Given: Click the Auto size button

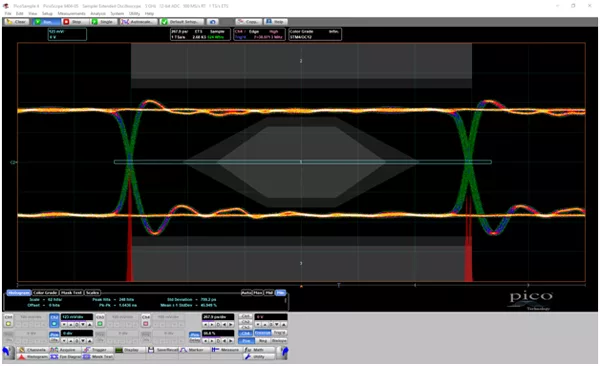Looking at the screenshot, I should (246, 292).
